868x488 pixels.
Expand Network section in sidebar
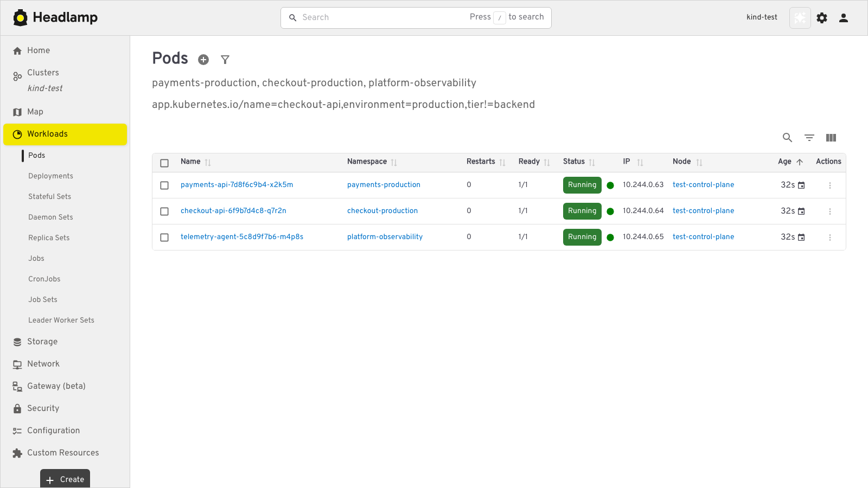(65, 364)
